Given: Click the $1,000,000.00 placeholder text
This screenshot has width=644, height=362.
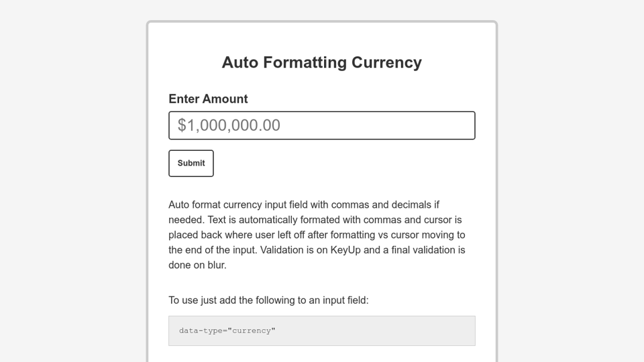Looking at the screenshot, I should (229, 125).
